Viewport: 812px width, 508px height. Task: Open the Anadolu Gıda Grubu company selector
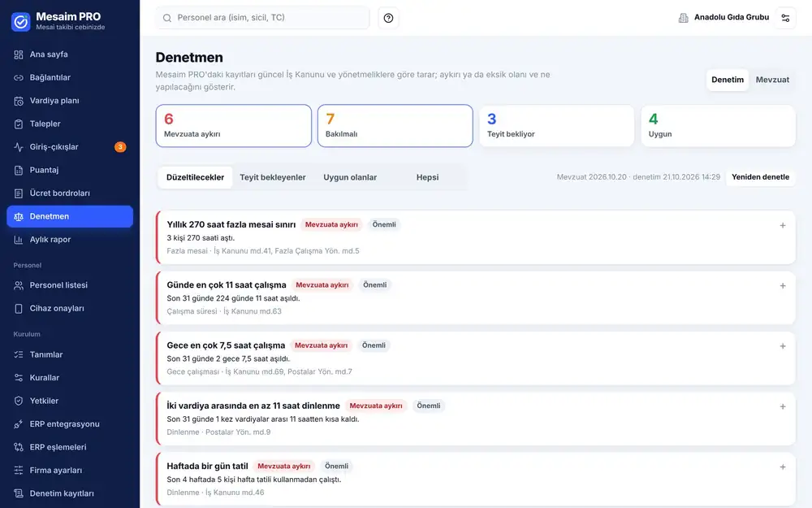click(x=723, y=18)
